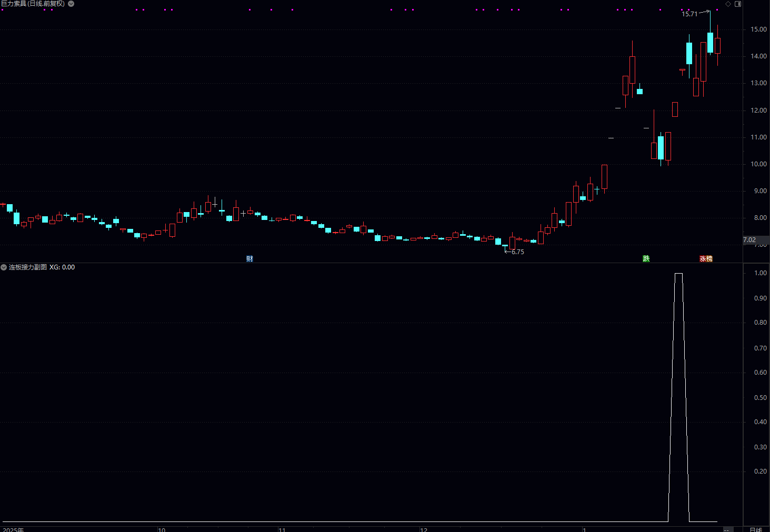The height and width of the screenshot is (532, 770).
Task: Click the 15.00 price axis label
Action: tap(758, 29)
